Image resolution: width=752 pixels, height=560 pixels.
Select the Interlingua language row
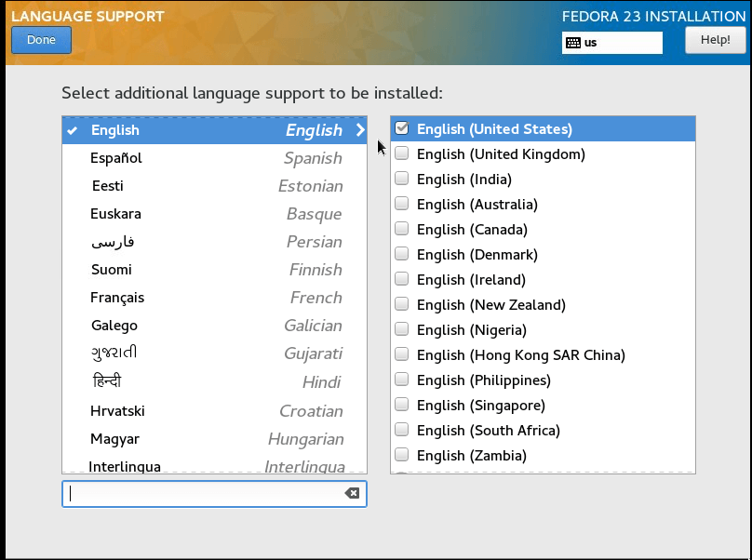pyautogui.click(x=214, y=464)
